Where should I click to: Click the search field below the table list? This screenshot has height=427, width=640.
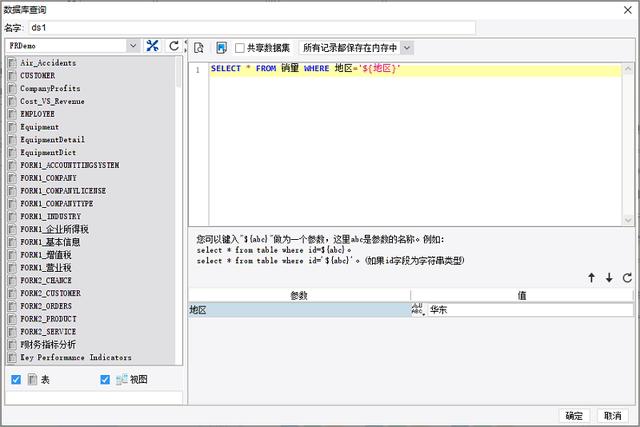coord(94,398)
